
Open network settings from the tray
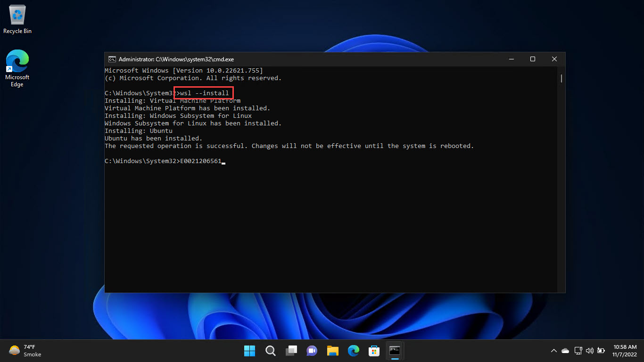578,351
